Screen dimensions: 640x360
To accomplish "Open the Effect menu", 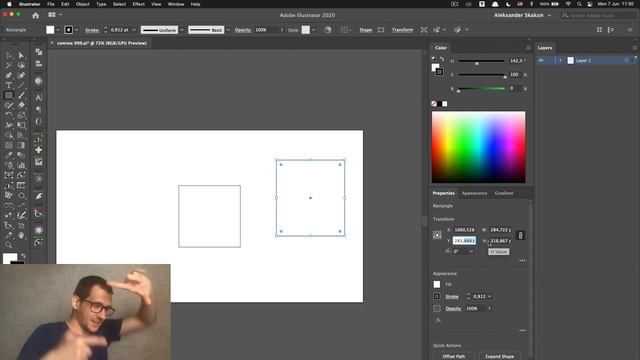I will tap(138, 4).
